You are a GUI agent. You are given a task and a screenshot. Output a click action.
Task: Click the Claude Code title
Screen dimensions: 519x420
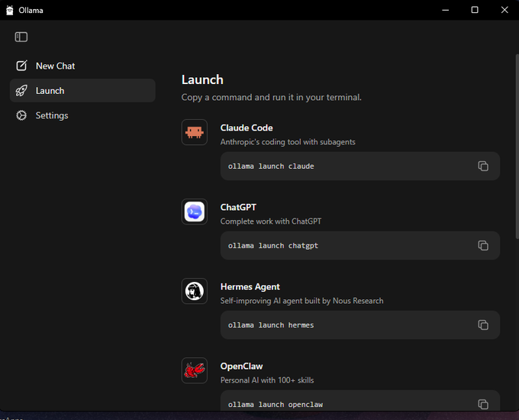coord(247,128)
